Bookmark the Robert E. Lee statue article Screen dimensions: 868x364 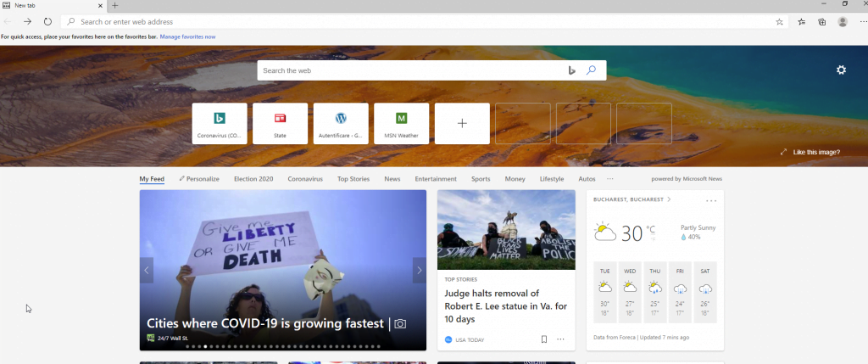point(543,339)
